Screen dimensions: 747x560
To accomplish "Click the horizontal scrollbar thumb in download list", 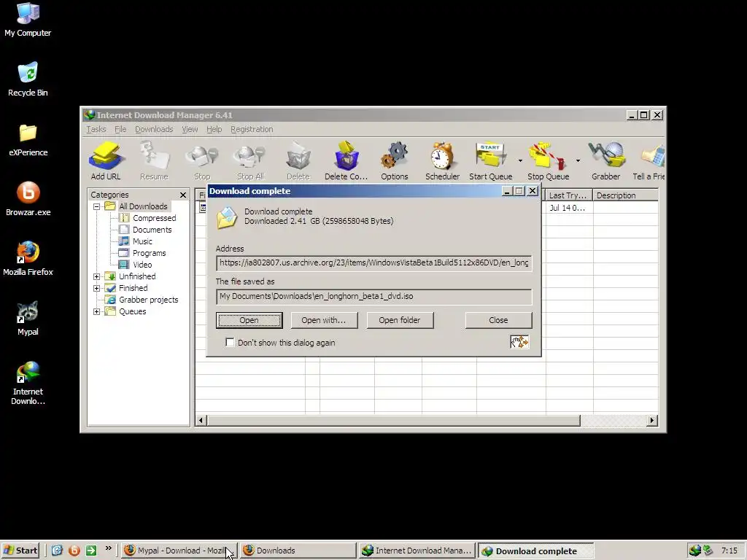I will coord(393,421).
